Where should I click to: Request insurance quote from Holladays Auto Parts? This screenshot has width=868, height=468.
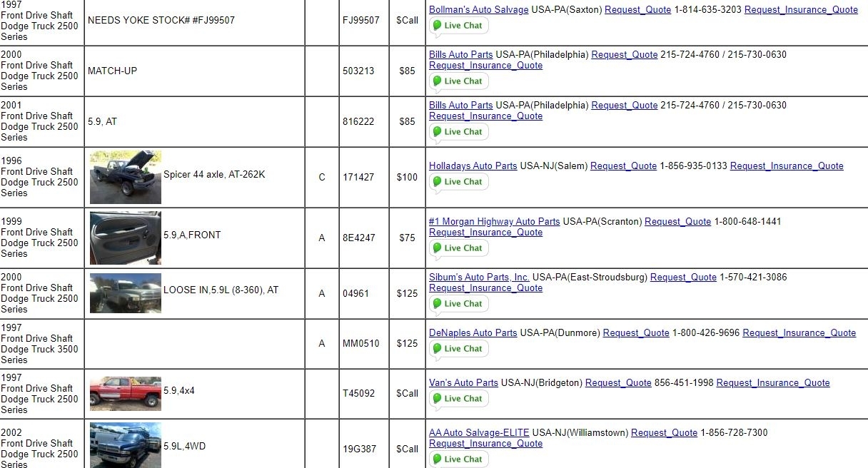point(787,166)
